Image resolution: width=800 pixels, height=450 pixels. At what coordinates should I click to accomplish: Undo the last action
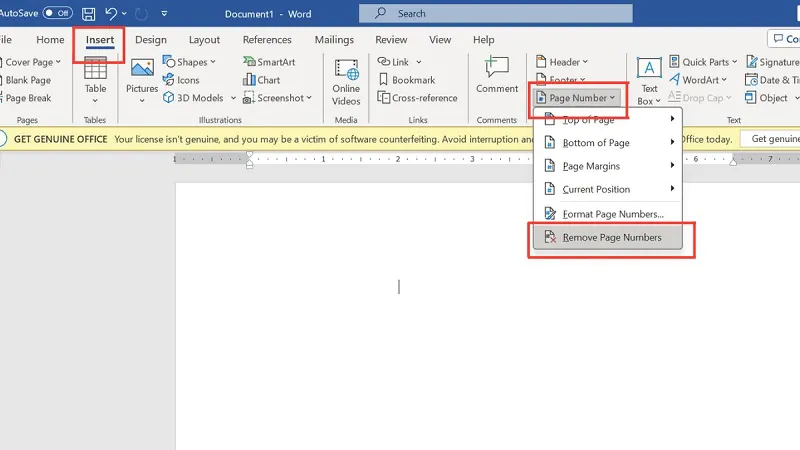[x=111, y=14]
